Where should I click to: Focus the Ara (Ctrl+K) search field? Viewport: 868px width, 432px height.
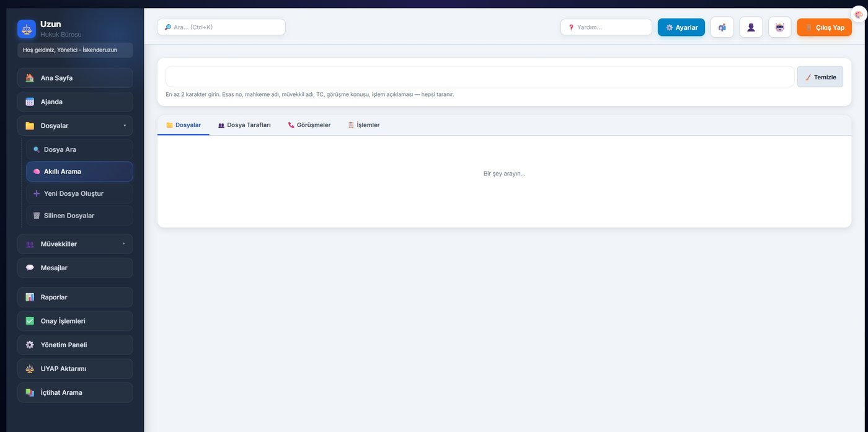point(221,27)
